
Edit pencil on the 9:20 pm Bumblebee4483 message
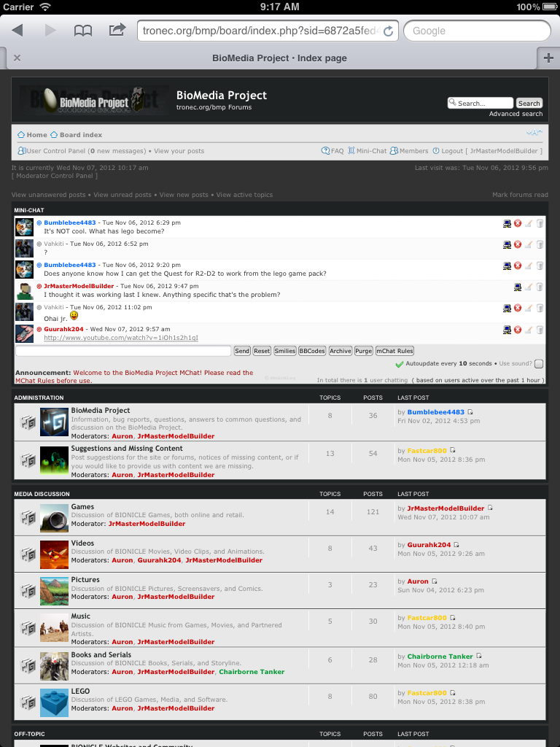528,266
